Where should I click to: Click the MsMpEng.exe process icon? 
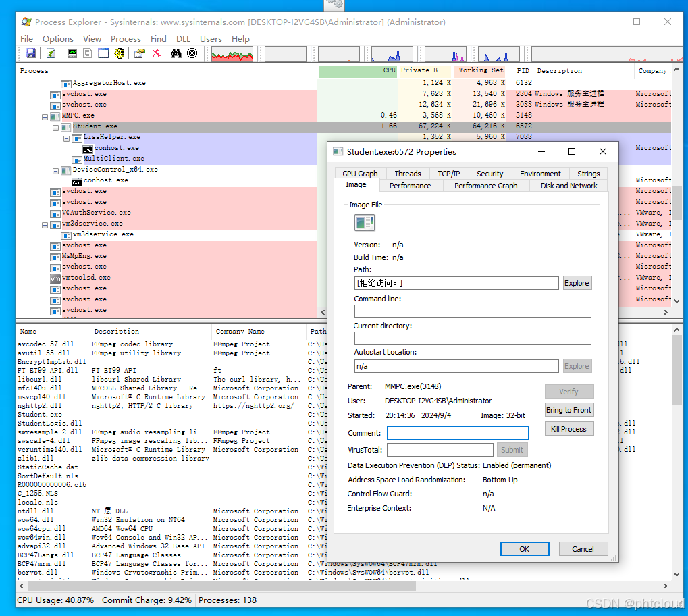[x=55, y=257]
